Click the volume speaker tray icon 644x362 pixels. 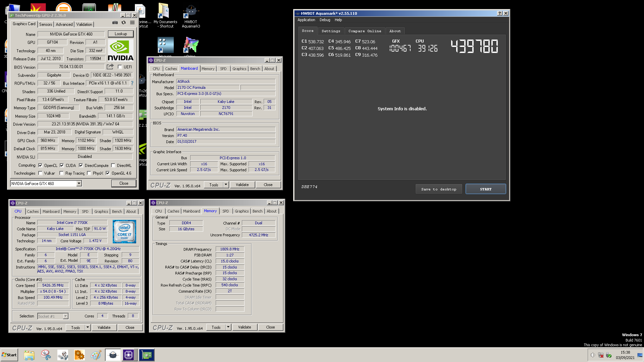point(593,355)
